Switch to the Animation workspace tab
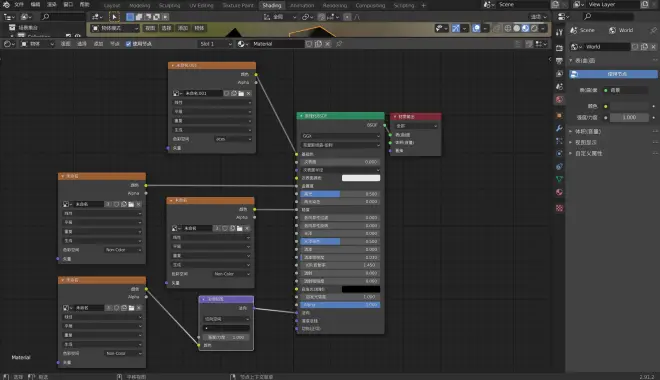The image size is (660, 380). tap(302, 5)
